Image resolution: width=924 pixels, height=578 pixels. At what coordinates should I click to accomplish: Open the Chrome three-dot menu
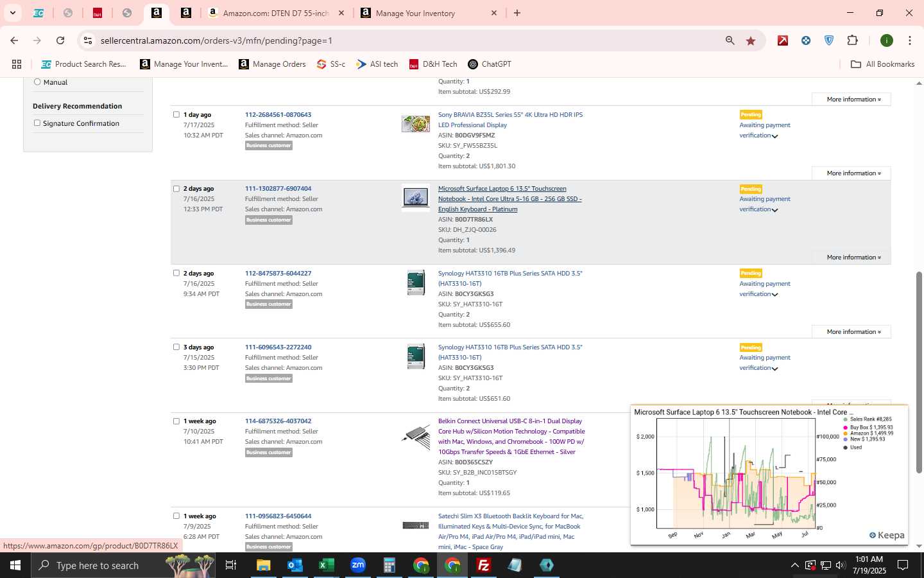click(x=909, y=40)
